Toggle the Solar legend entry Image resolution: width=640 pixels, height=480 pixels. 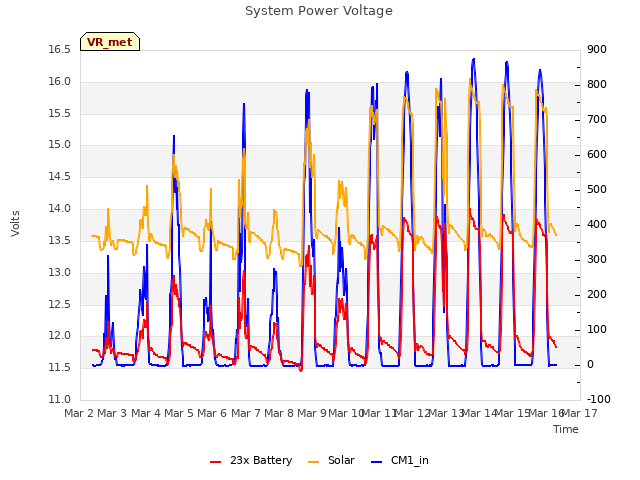coord(331,460)
